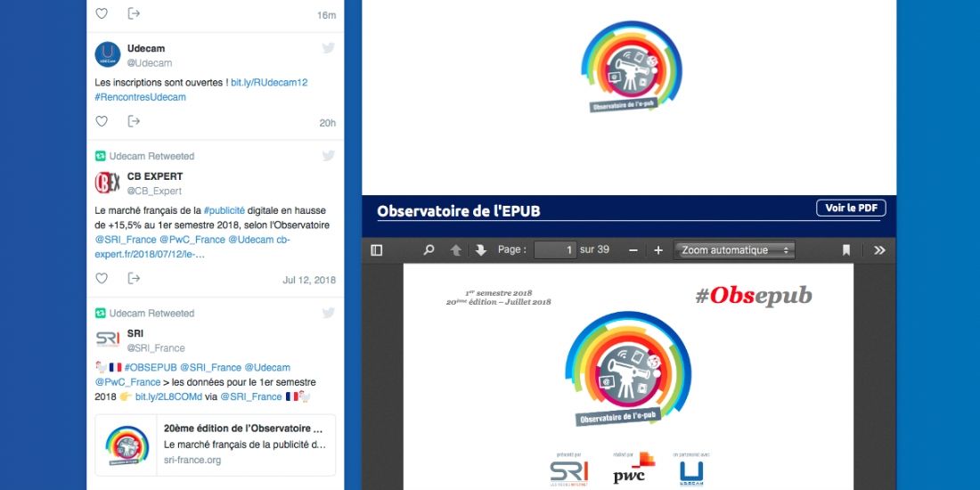This screenshot has width=980, height=490.
Task: Open the Udecam profile avatar
Action: (x=108, y=55)
